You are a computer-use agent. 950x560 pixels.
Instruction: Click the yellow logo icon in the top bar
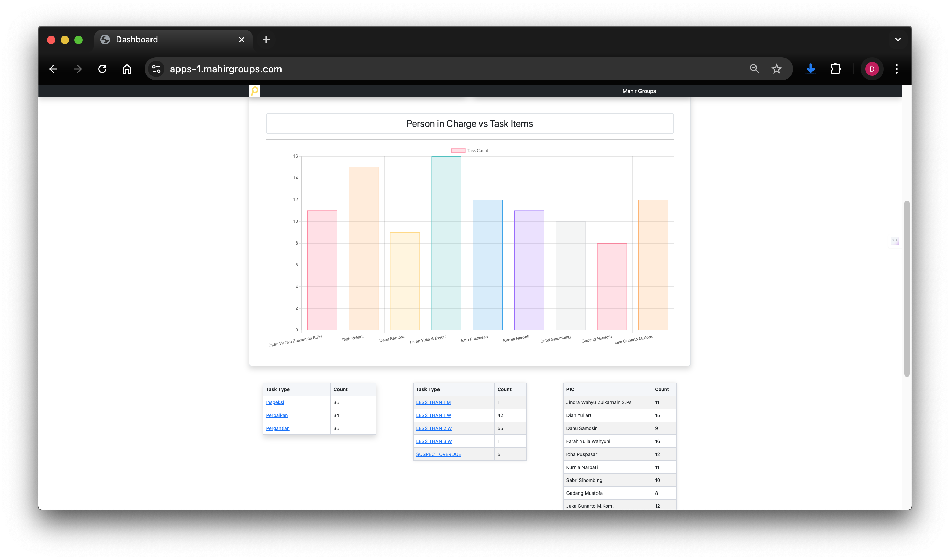[x=255, y=91]
